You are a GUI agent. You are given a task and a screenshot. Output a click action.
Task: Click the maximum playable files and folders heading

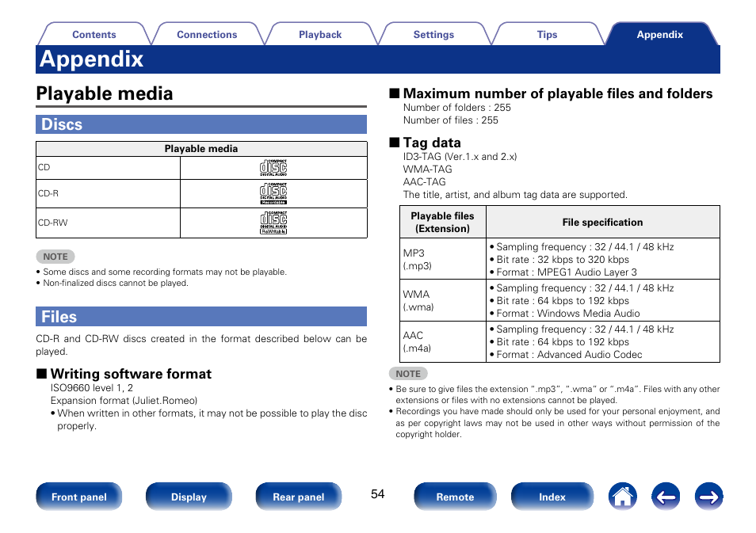[558, 93]
